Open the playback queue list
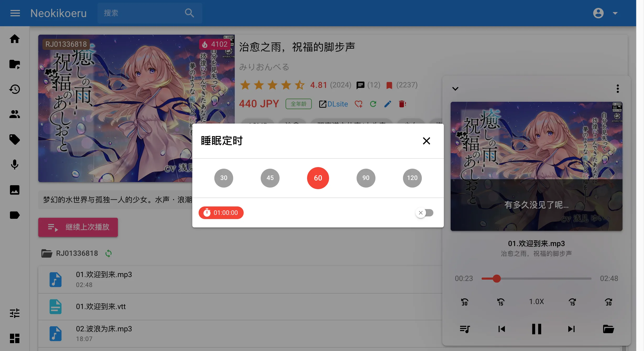Viewport: 644px width, 351px height. pos(465,329)
